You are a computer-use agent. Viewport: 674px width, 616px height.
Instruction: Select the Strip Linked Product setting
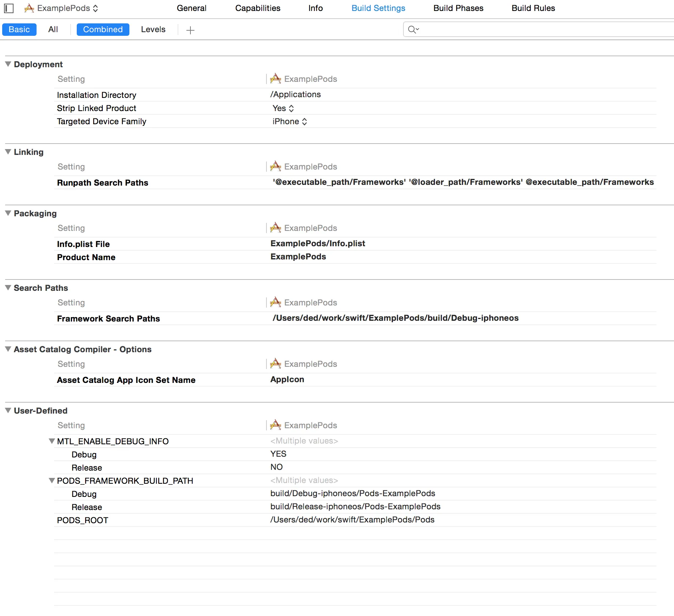coord(96,109)
